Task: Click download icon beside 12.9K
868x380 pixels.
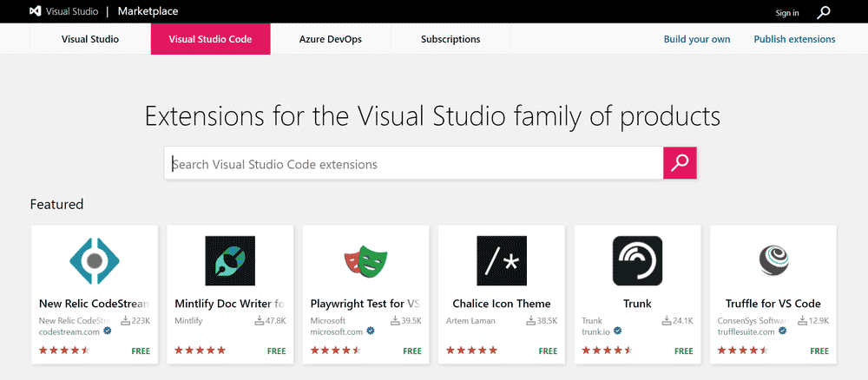Action: pyautogui.click(x=802, y=320)
